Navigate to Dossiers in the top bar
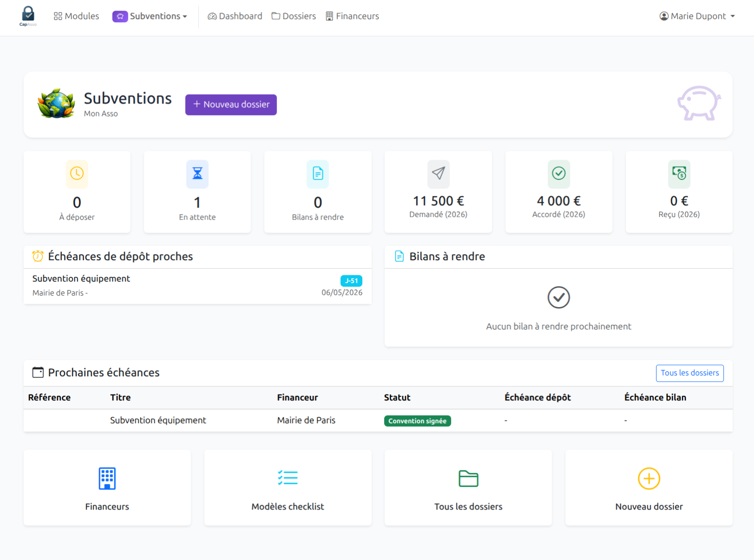Screen dimensions: 754x560 point(294,16)
